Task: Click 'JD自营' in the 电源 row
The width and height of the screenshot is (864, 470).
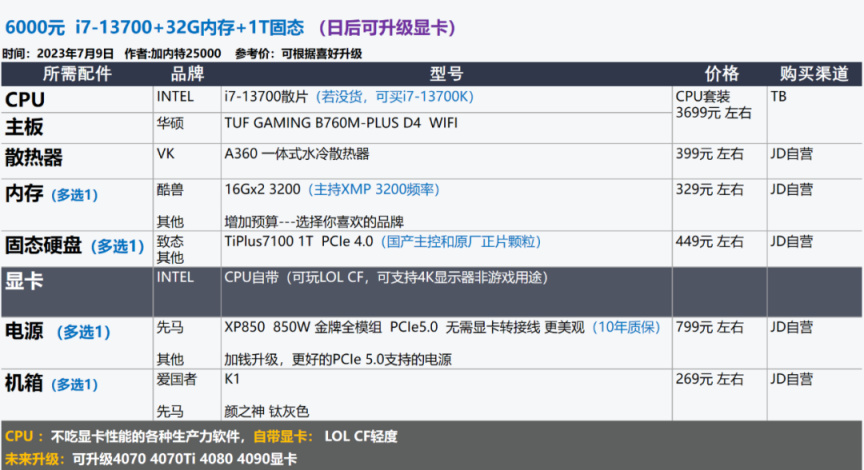Action: tap(792, 327)
